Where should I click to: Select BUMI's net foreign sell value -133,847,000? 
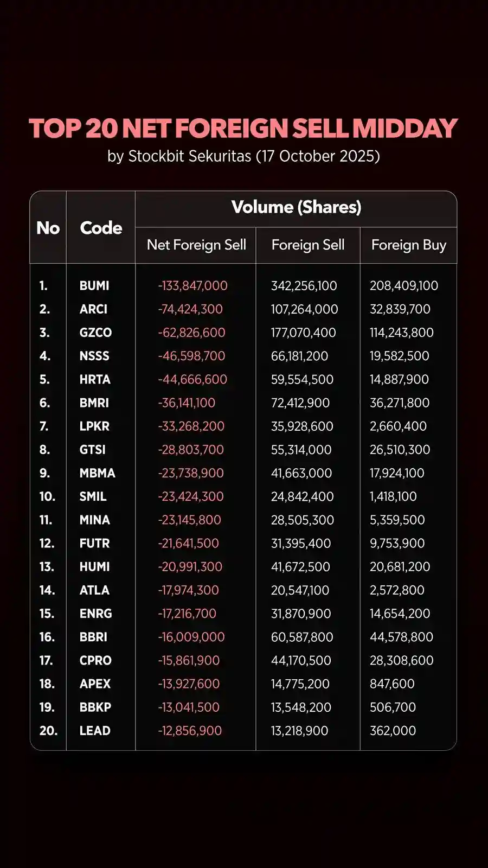tap(193, 286)
